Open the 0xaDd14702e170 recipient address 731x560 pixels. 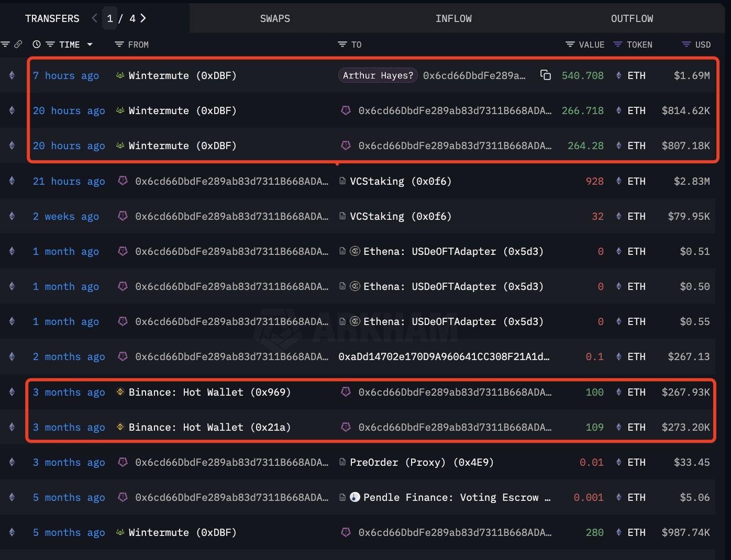tap(444, 356)
